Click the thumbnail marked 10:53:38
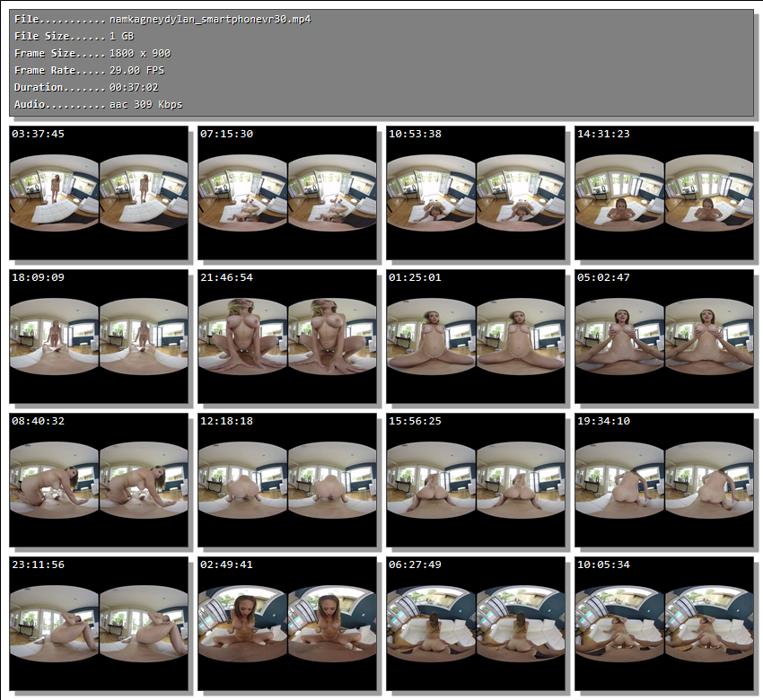 476,193
